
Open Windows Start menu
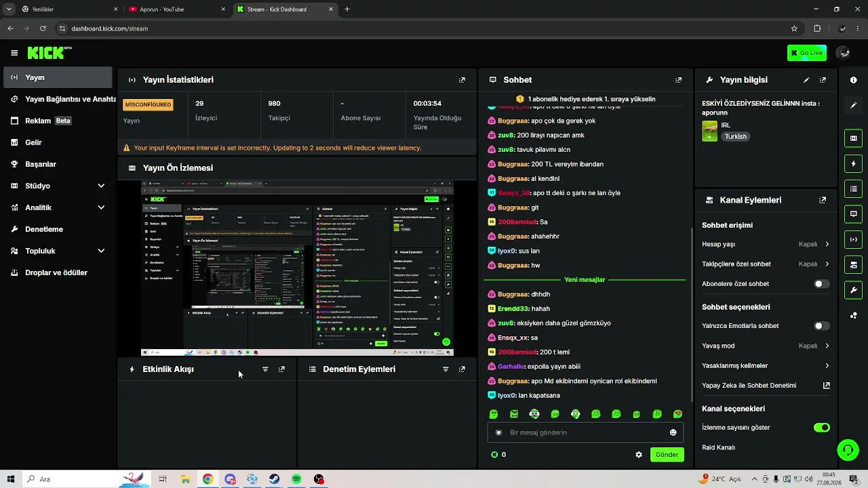pyautogui.click(x=12, y=479)
